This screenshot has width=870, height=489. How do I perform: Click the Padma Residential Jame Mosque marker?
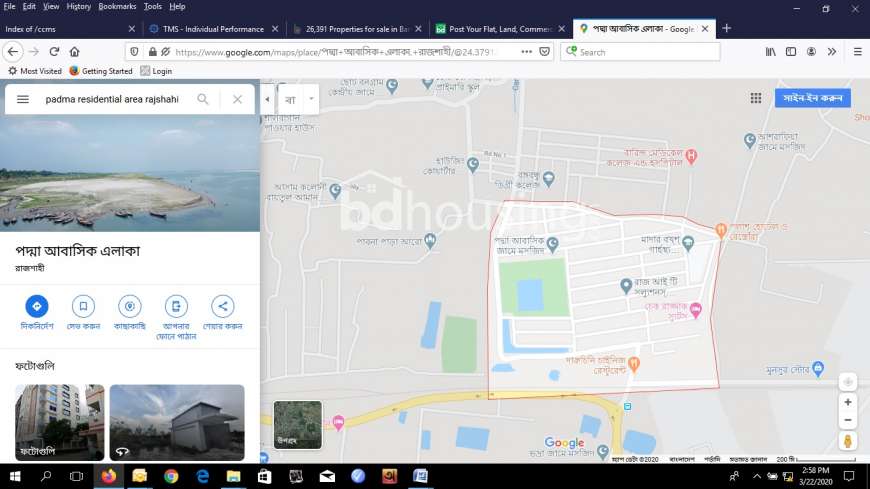[x=553, y=244]
